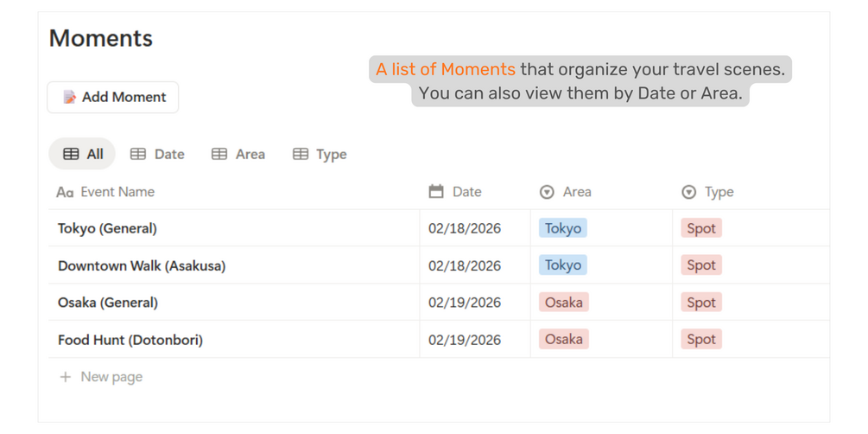Screen dimensions: 868x434
Task: Switch to the Area view tab
Action: pyautogui.click(x=238, y=154)
